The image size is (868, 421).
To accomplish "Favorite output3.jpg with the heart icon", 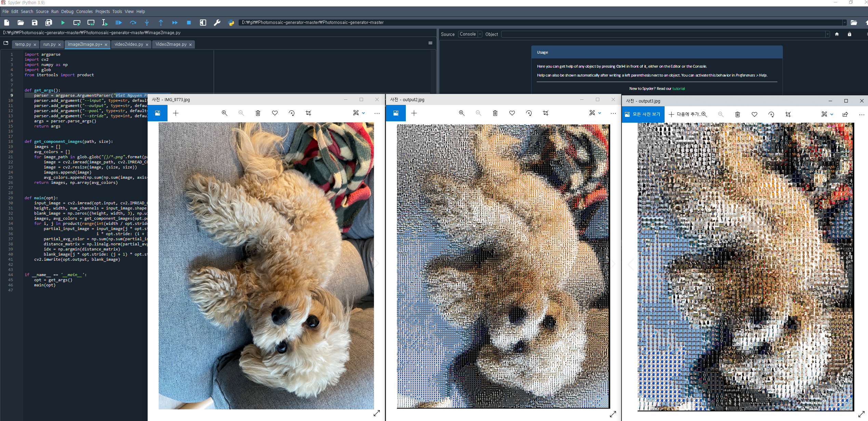I will (754, 114).
